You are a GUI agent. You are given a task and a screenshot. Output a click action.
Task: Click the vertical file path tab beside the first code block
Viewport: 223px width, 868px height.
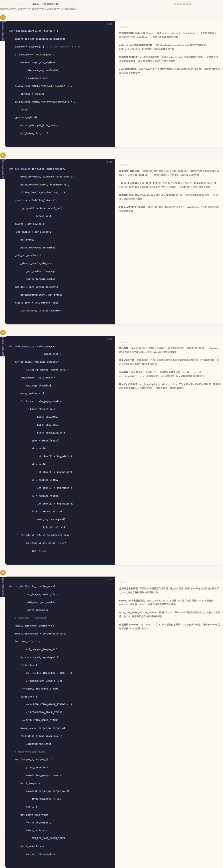(3, 32)
